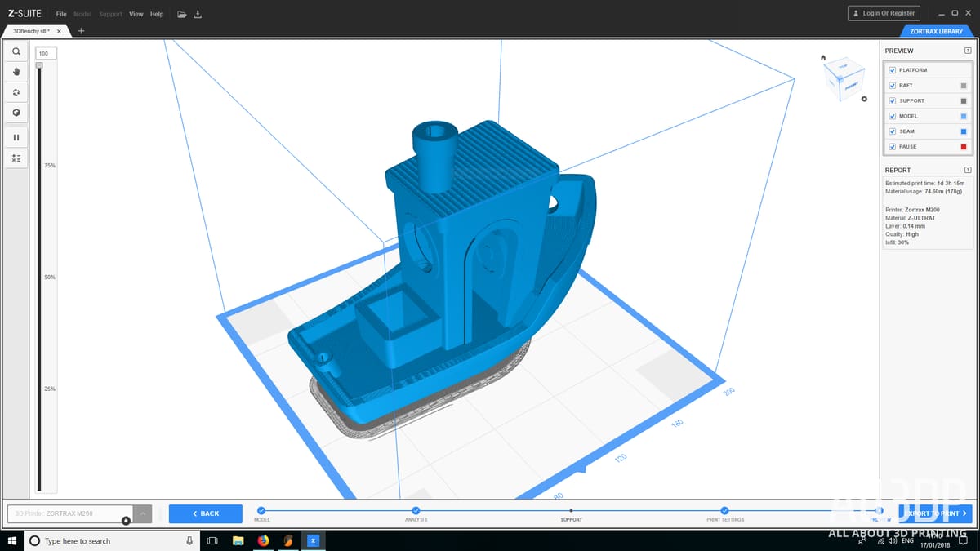Click the taskbar search box
The width and height of the screenshot is (980, 551).
[111, 540]
